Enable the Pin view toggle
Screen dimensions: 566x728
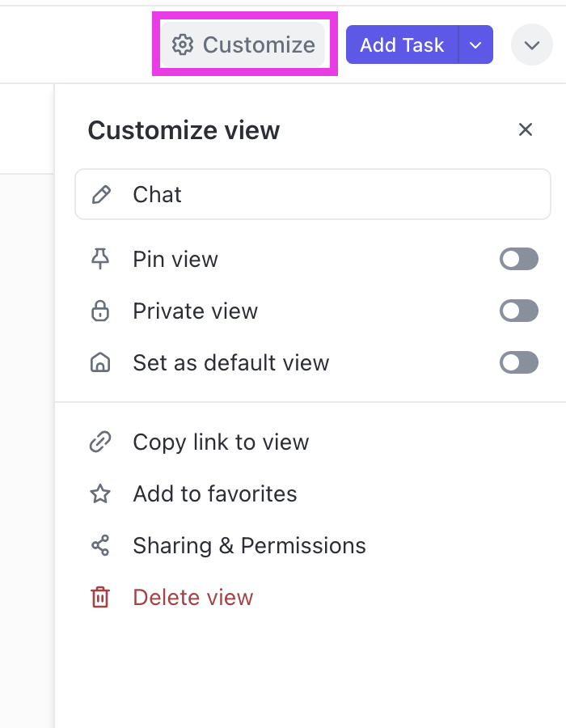518,260
